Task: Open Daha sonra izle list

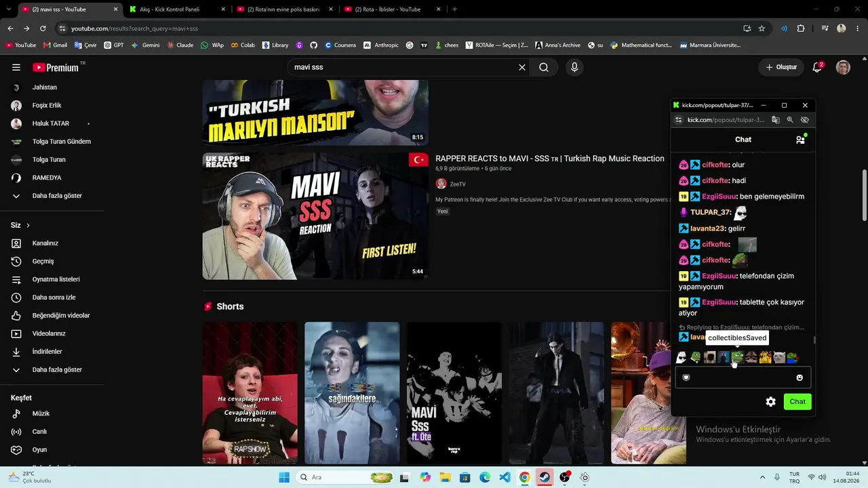Action: [52, 298]
